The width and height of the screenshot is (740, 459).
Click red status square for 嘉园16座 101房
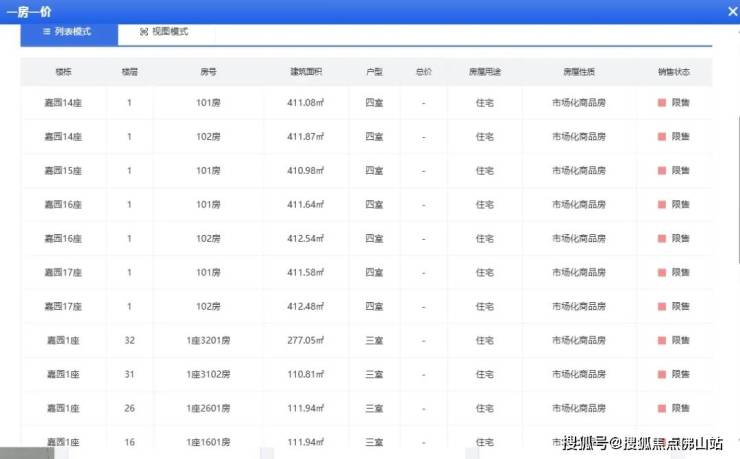point(662,205)
